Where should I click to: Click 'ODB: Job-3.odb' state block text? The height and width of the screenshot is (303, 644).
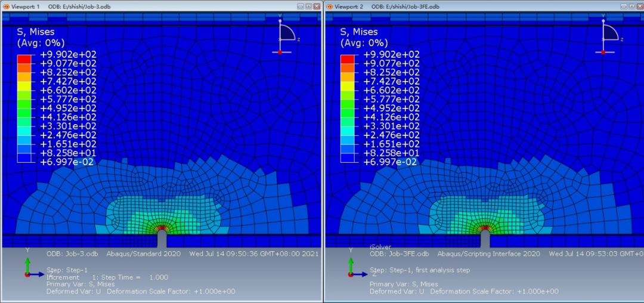pyautogui.click(x=73, y=253)
